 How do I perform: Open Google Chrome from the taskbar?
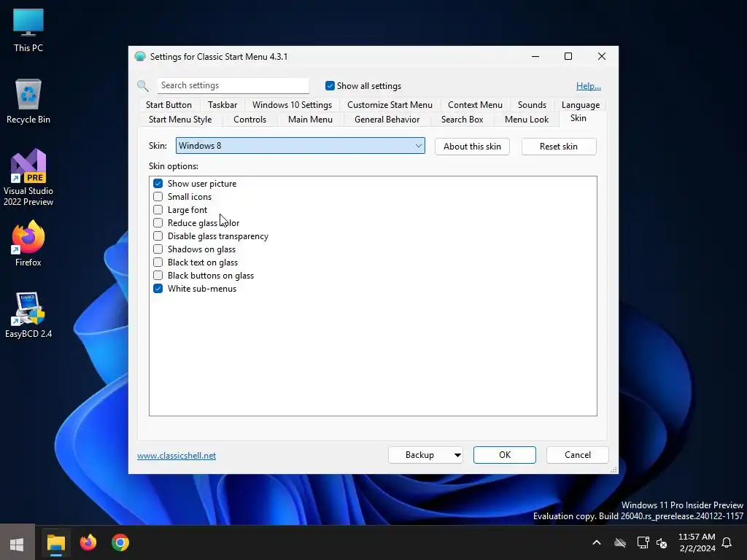(x=120, y=542)
